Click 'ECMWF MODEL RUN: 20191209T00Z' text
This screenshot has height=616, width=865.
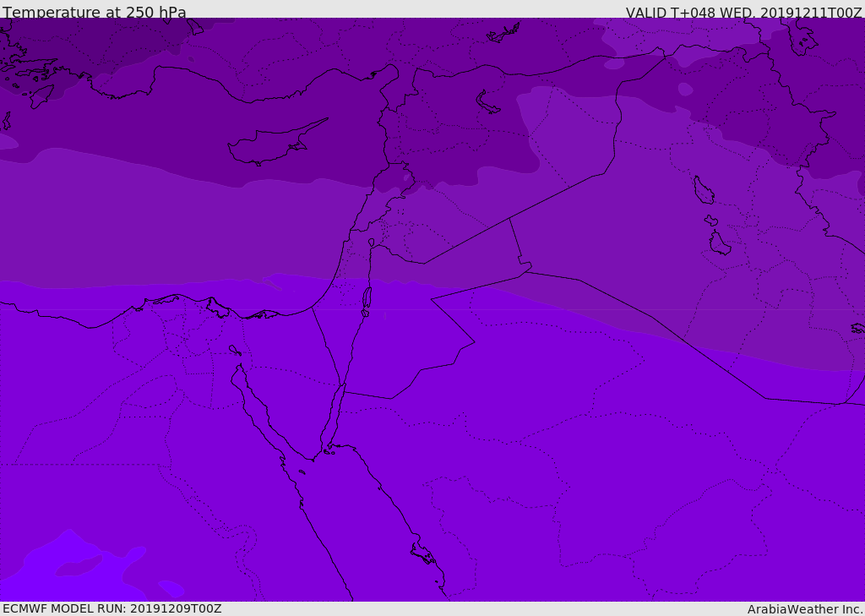(x=112, y=608)
